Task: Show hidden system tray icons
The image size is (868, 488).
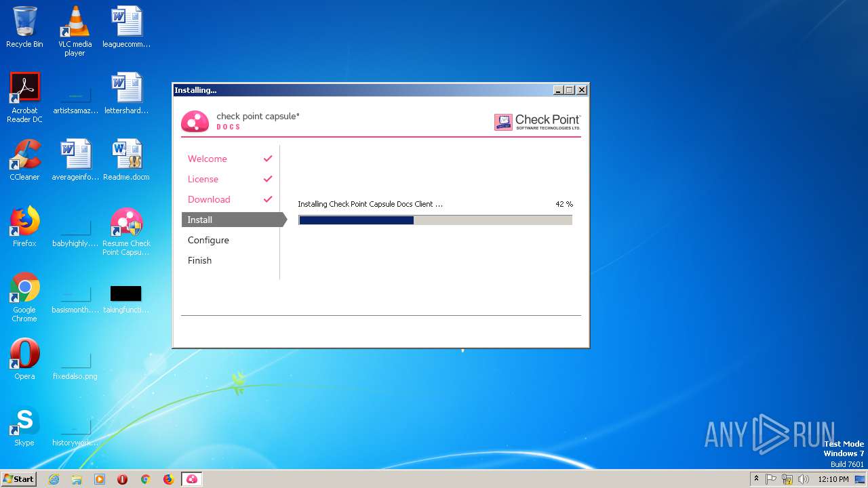Action: tap(756, 479)
